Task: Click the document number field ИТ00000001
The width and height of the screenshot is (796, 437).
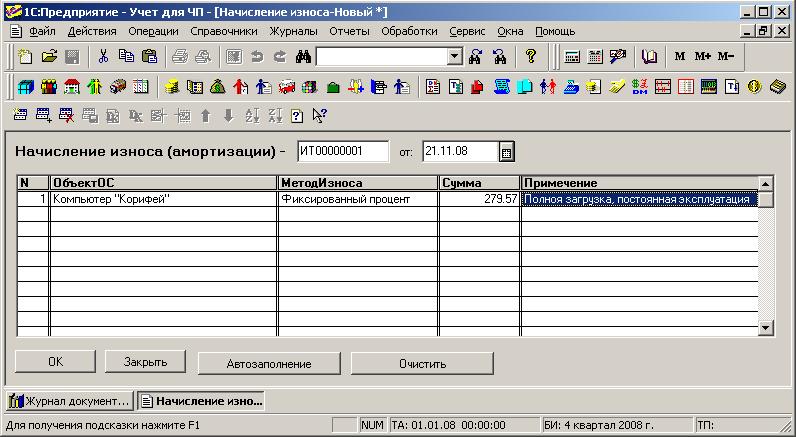Action: click(343, 152)
